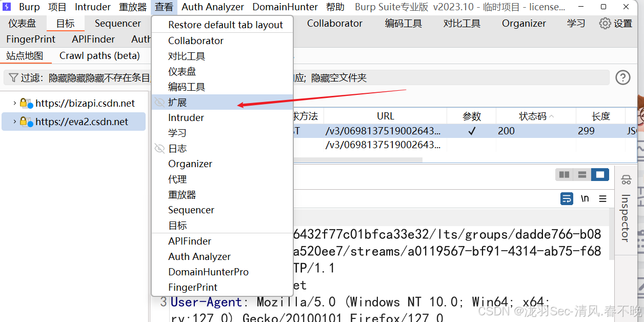This screenshot has height=322, width=644.
Task: Select Collaborator in the view menu
Action: click(223, 41)
